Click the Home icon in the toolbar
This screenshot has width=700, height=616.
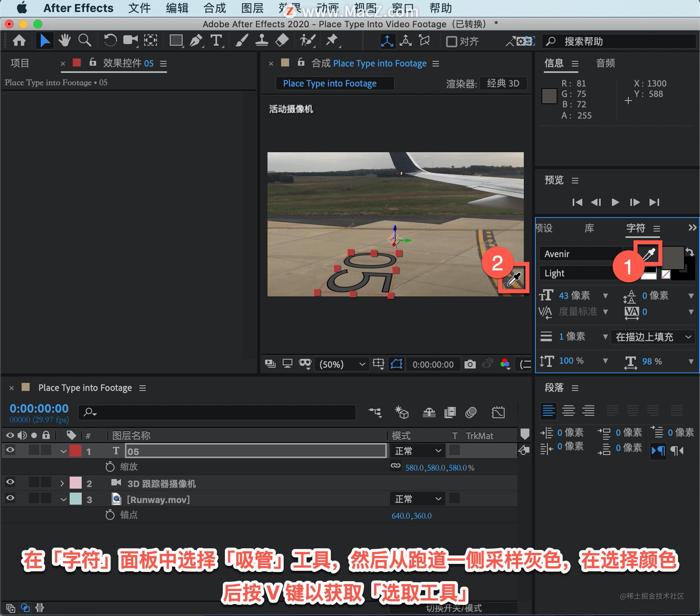point(19,40)
